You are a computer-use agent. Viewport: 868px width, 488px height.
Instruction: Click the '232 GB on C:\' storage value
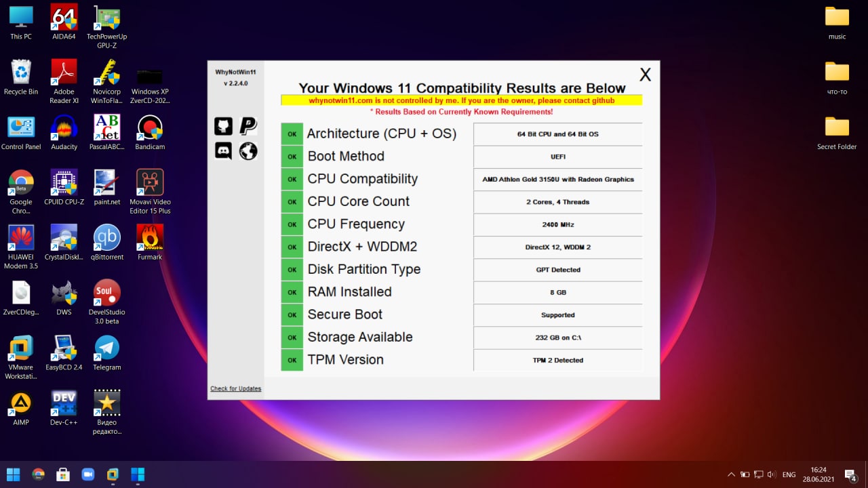(558, 338)
